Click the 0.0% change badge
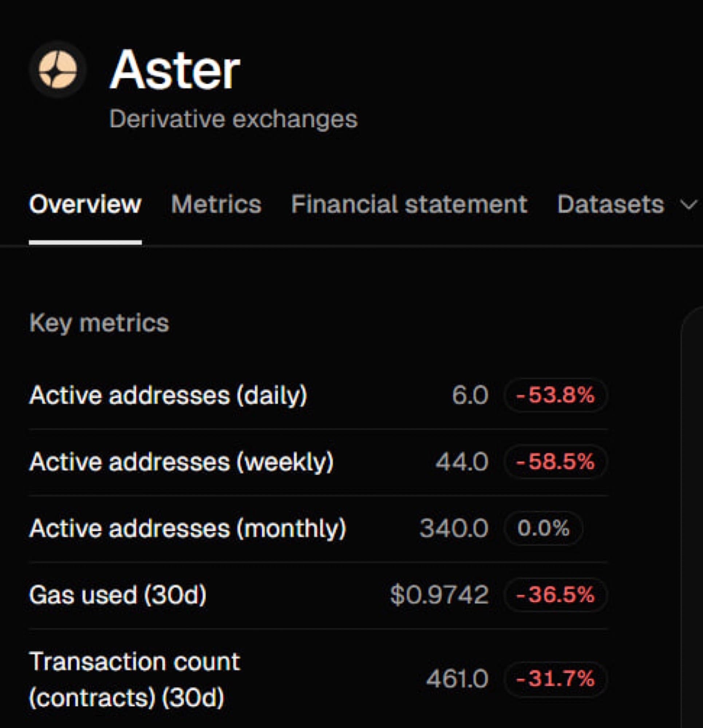Screen dimensions: 703x728 543,528
